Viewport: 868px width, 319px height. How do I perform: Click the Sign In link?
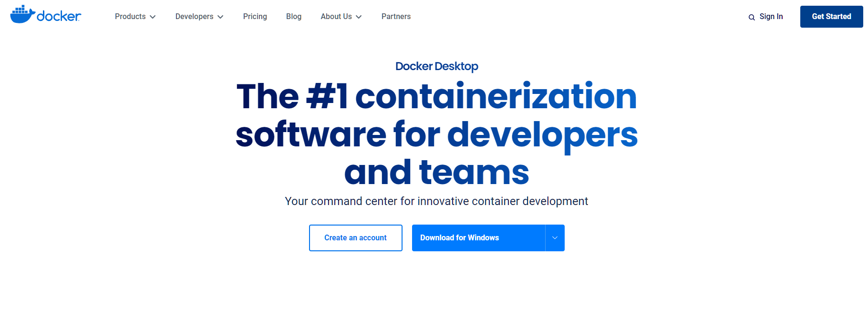pyautogui.click(x=771, y=16)
